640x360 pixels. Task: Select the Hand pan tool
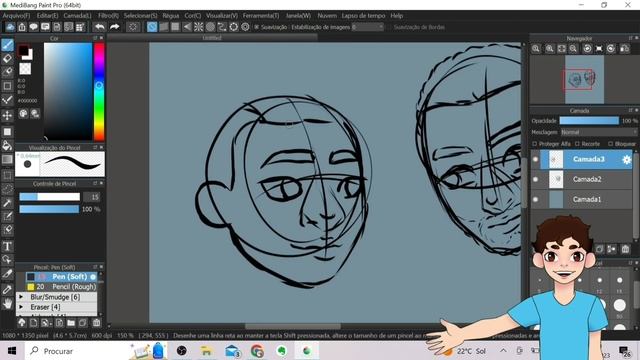pos(7,303)
